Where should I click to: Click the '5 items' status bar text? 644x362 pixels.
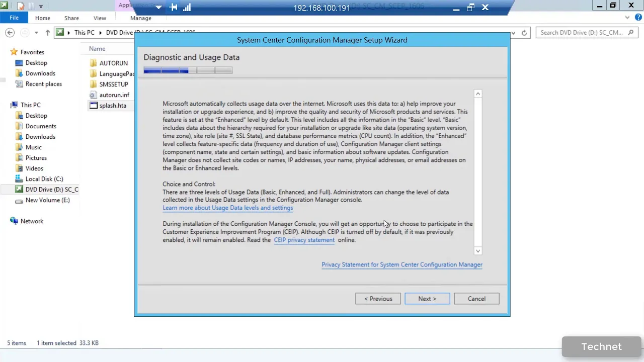[17, 343]
